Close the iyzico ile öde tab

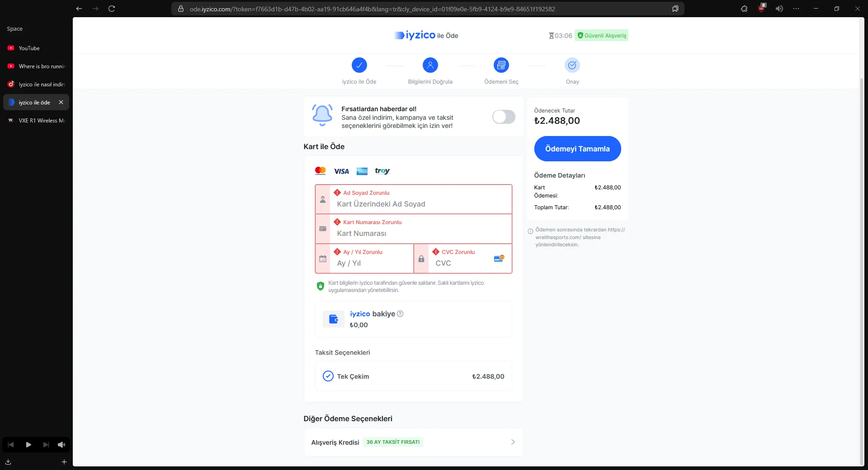point(61,102)
